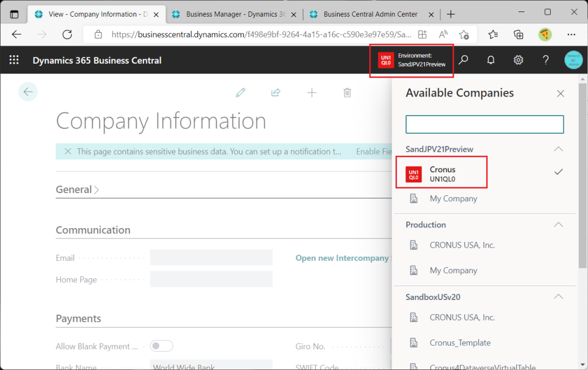This screenshot has width=588, height=370.
Task: Click the plus new record icon
Action: 312,92
